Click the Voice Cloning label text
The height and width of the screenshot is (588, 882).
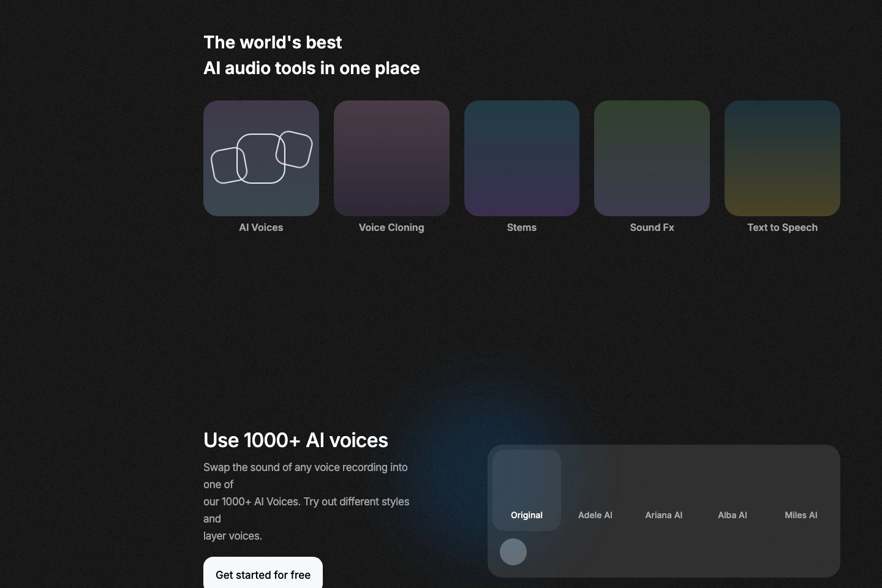click(391, 227)
